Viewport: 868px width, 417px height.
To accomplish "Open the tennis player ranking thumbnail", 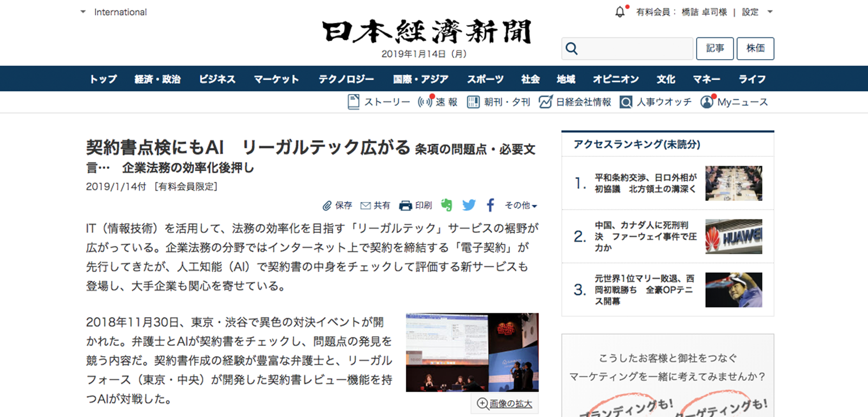I will [733, 289].
